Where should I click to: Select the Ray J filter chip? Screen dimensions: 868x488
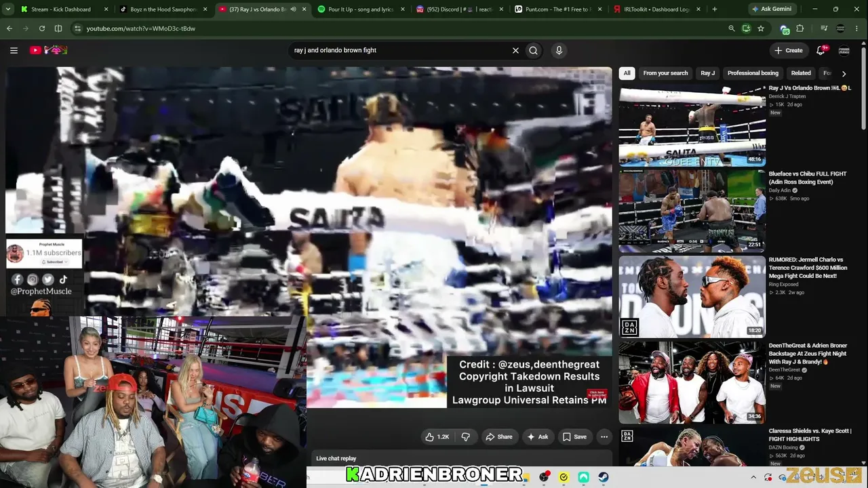(708, 73)
